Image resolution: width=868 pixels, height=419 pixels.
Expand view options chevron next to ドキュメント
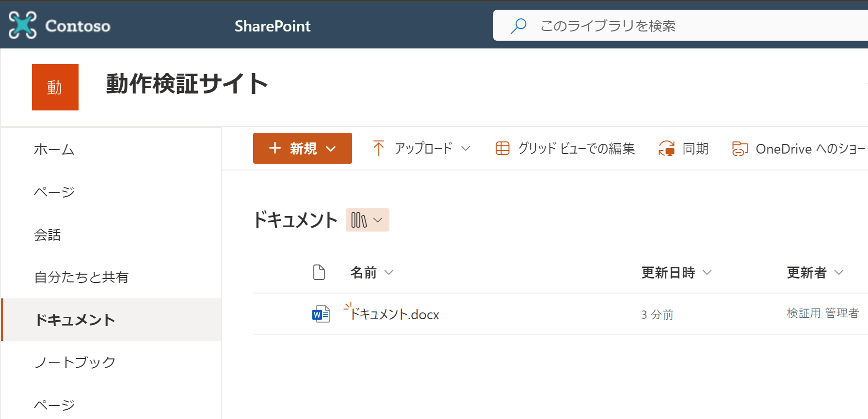point(378,220)
